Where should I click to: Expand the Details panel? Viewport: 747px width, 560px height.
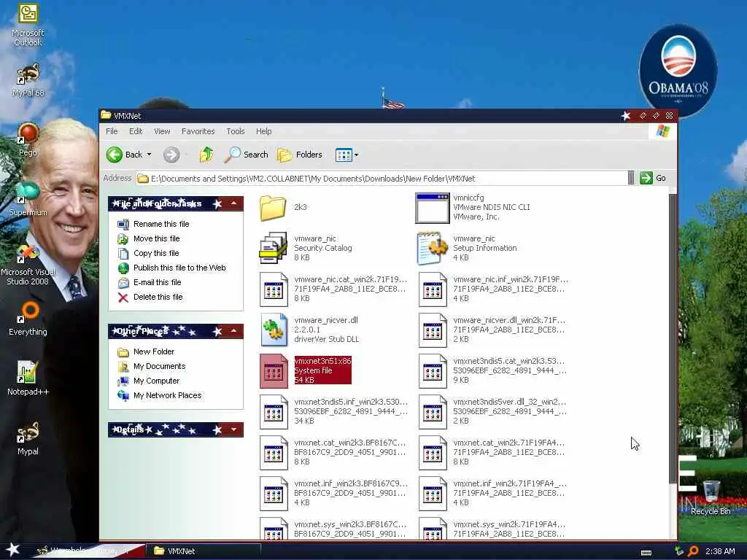click(x=234, y=429)
